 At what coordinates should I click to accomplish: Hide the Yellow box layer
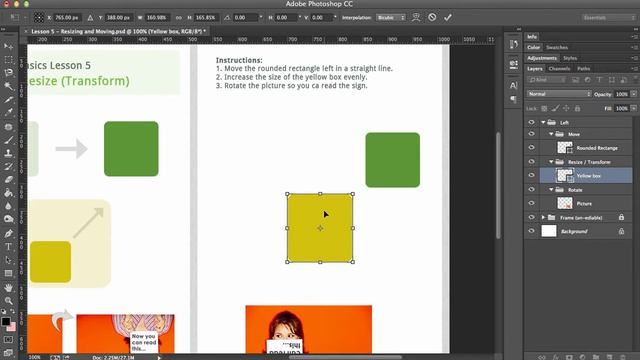click(531, 176)
